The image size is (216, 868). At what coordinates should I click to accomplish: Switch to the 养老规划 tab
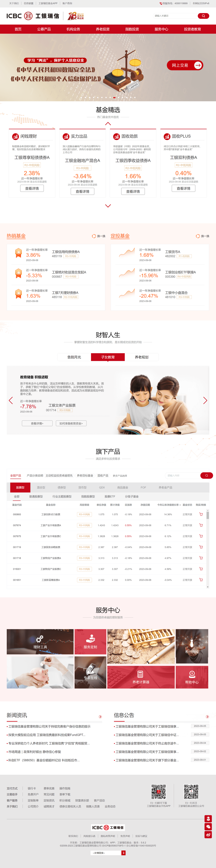tap(142, 357)
